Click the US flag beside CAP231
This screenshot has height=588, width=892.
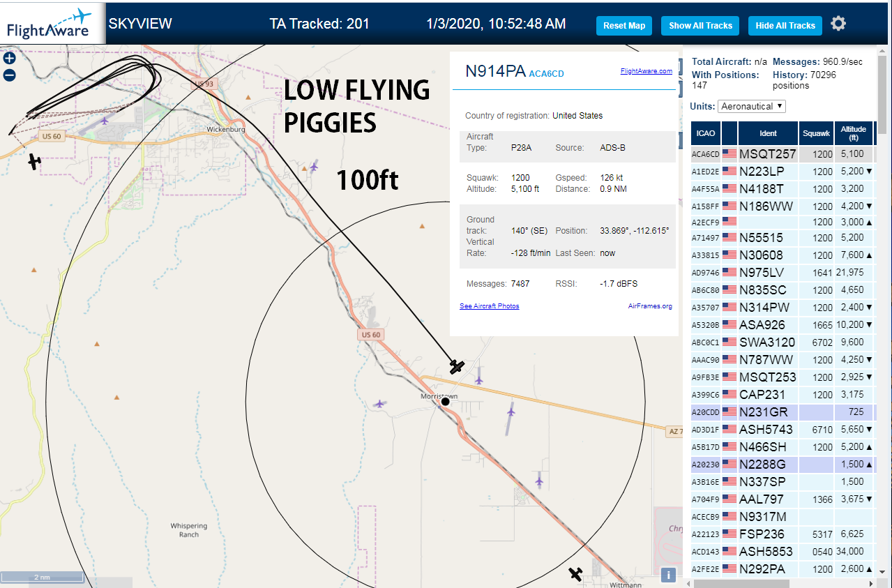pos(730,394)
